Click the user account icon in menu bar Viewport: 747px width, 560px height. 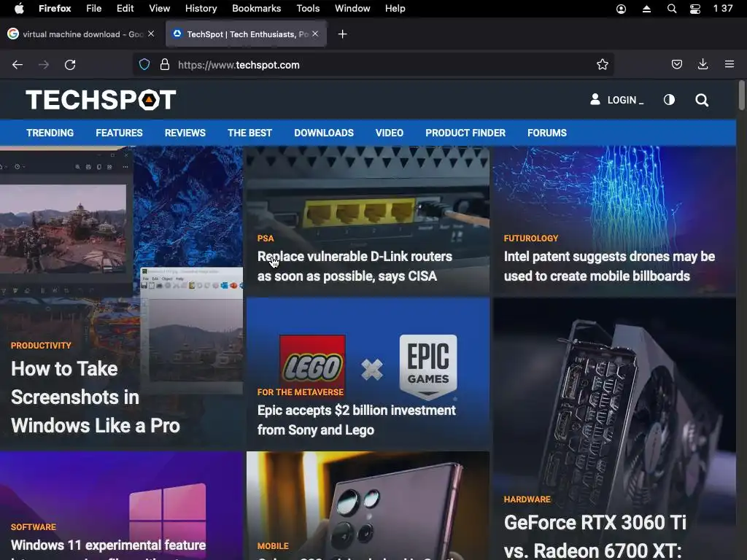tap(621, 9)
